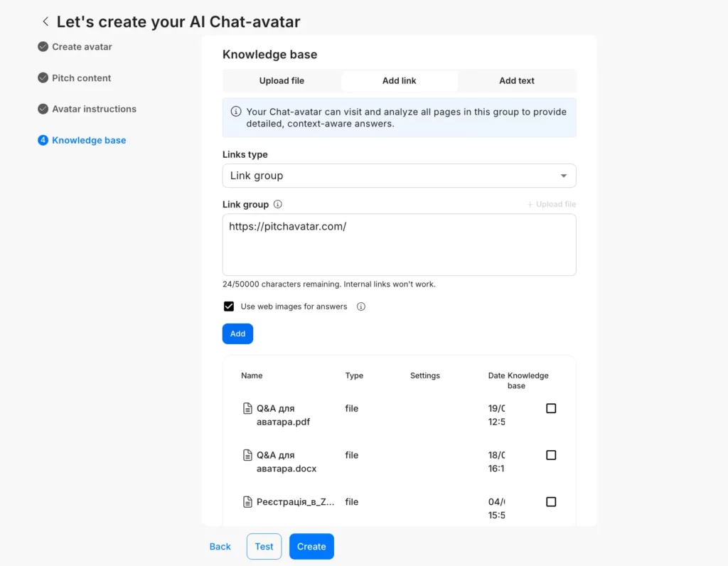Click the info icon next to Link group
Image resolution: width=728 pixels, height=566 pixels.
(278, 205)
